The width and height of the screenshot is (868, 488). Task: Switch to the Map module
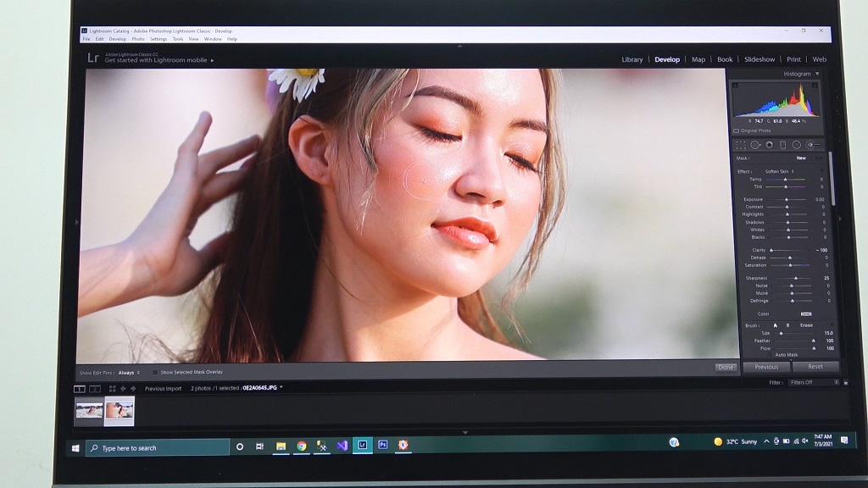pyautogui.click(x=698, y=59)
